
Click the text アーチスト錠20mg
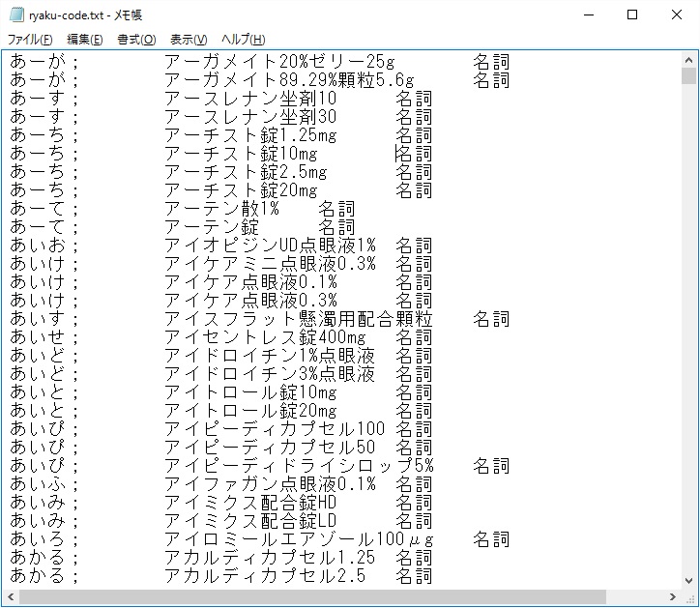point(241,190)
